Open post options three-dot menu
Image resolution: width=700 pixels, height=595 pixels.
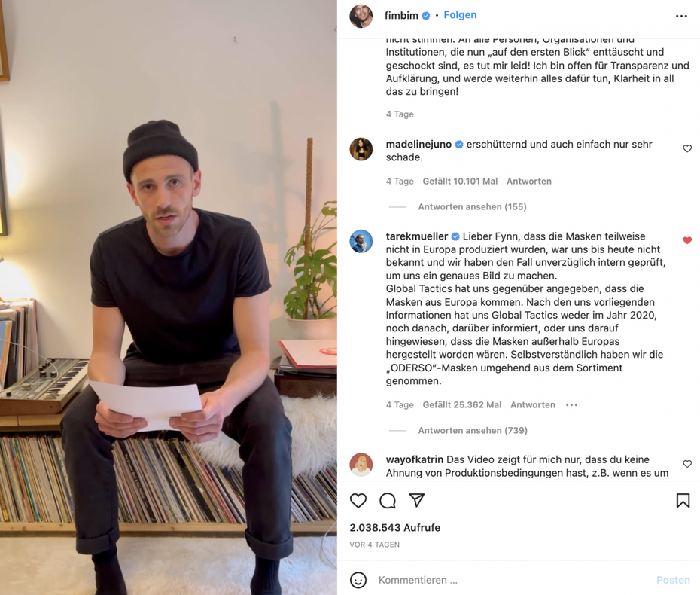pos(681,16)
